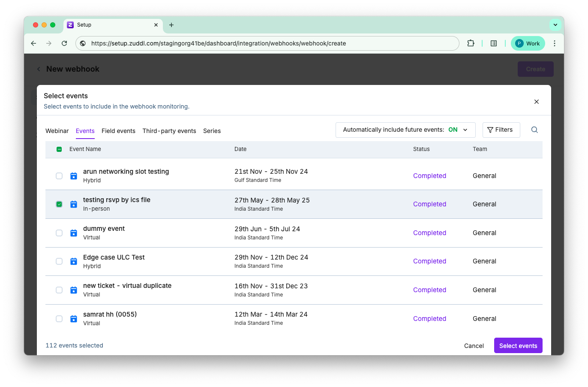The image size is (588, 387).
Task: Close the Select events dialog
Action: click(536, 102)
